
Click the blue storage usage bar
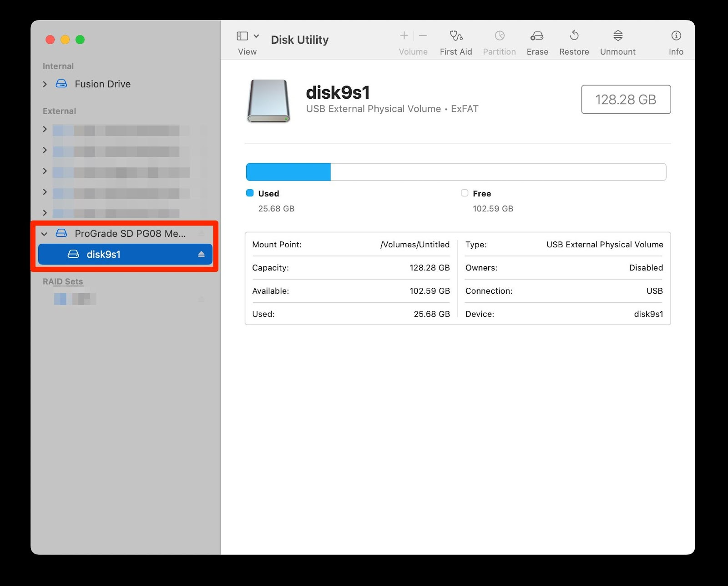point(288,171)
